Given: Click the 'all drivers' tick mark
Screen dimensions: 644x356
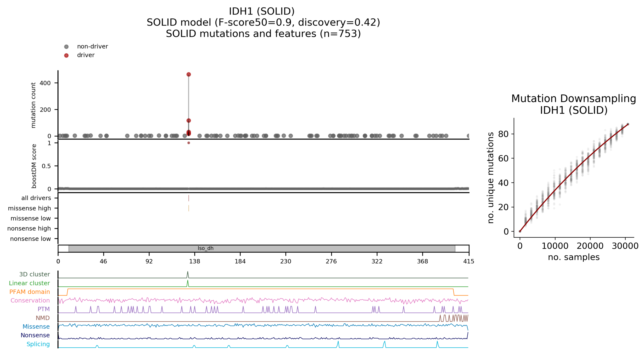Looking at the screenshot, I should point(189,198).
